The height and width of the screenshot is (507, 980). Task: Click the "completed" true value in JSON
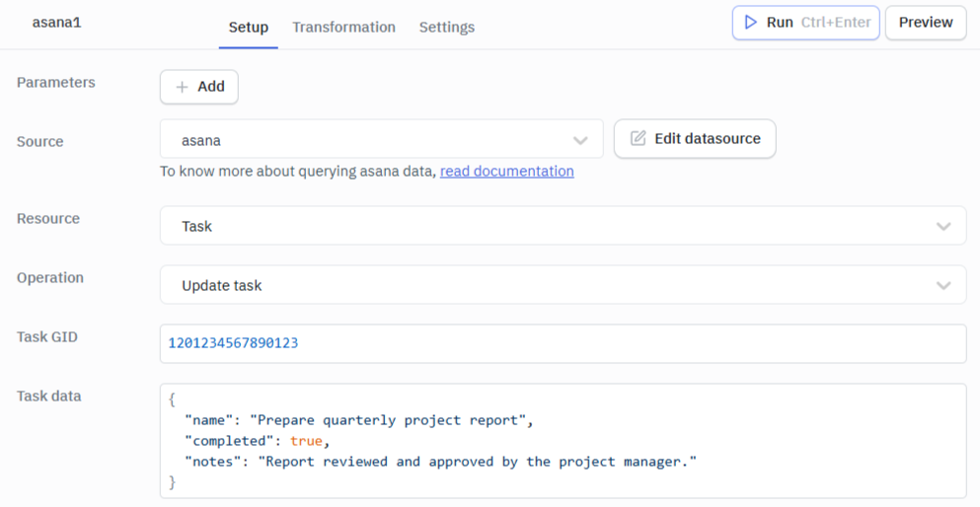point(306,441)
